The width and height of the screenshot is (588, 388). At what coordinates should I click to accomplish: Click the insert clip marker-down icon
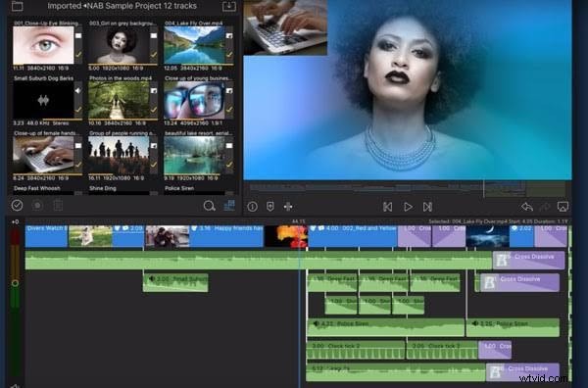coord(270,207)
